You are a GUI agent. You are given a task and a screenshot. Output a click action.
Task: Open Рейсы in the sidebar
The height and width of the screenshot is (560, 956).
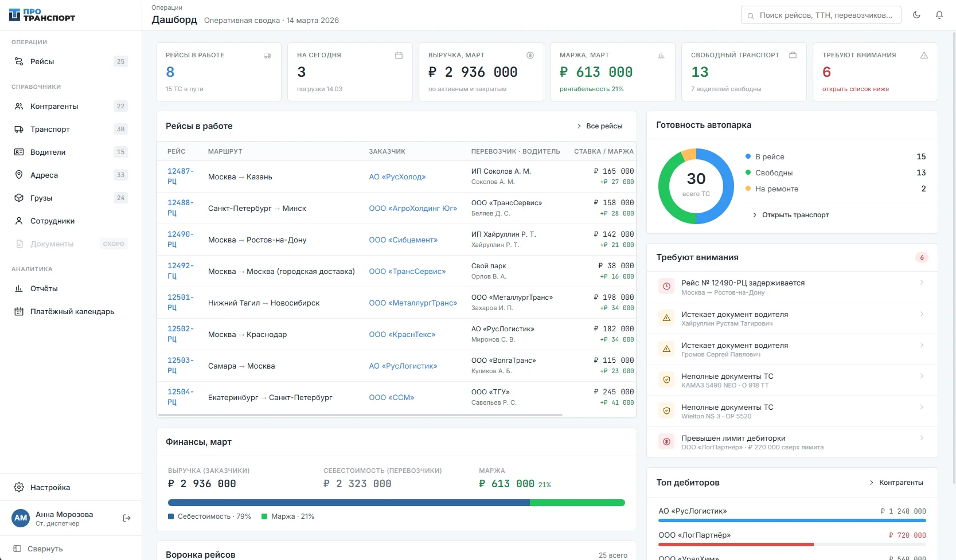point(71,61)
